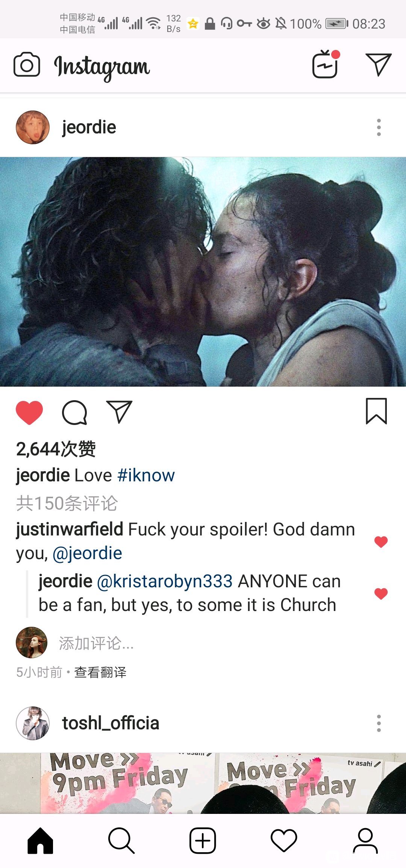Open IGTV from the top bar
Screen dimensions: 406x868
click(325, 65)
